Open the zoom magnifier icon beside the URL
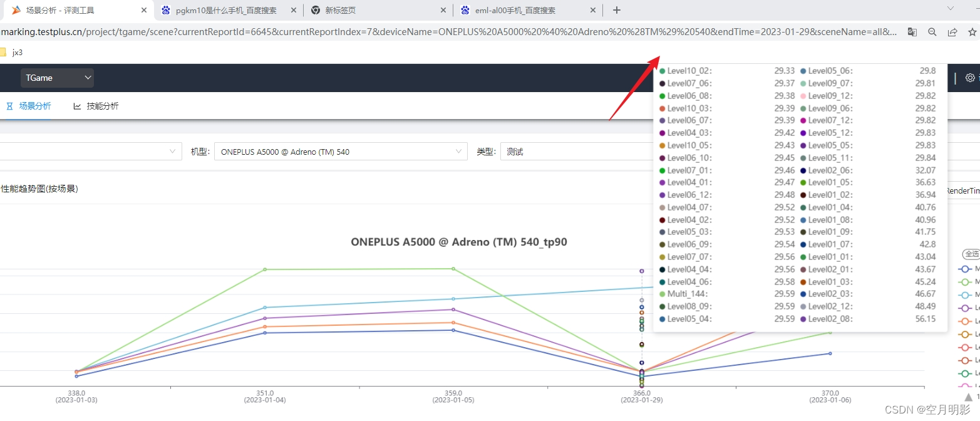The image size is (980, 421). [x=932, y=32]
